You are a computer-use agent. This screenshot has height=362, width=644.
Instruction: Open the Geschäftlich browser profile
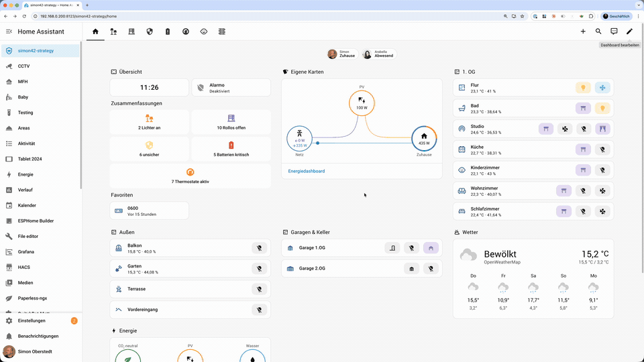coord(616,16)
